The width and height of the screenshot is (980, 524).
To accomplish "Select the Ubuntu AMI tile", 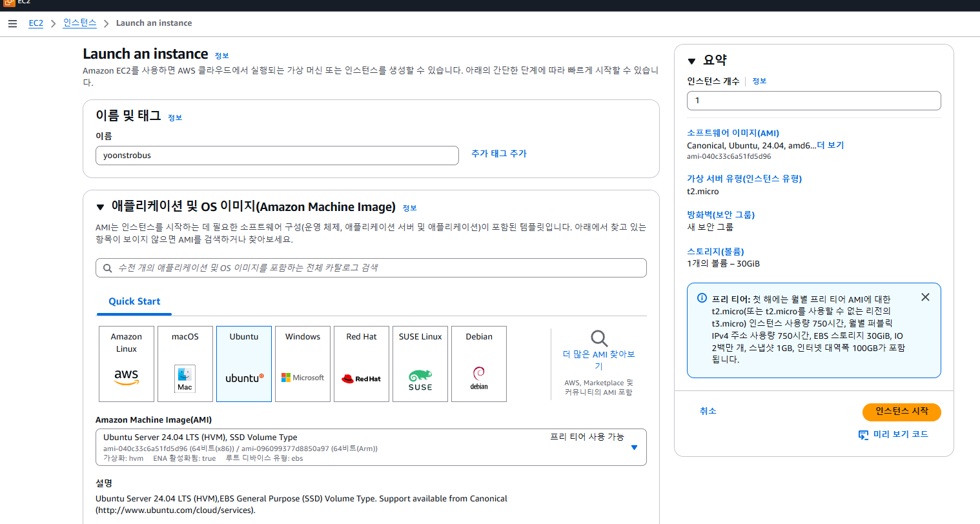I will click(x=244, y=364).
